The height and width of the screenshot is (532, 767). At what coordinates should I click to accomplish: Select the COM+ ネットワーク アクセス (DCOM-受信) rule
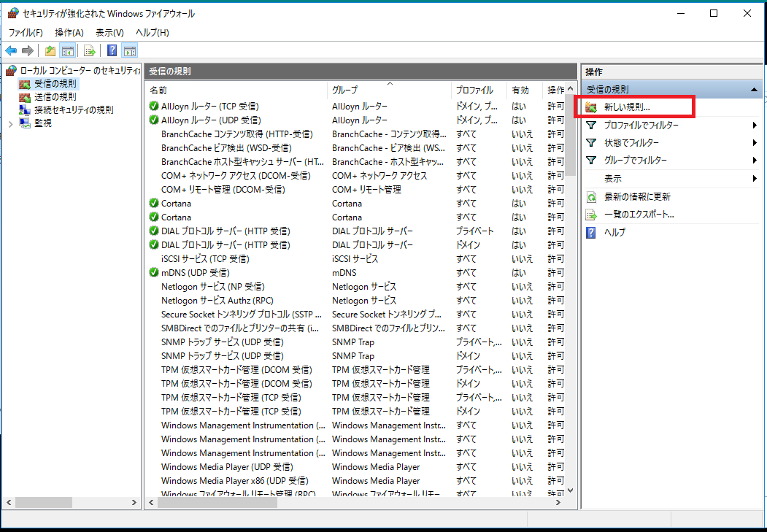click(x=236, y=176)
